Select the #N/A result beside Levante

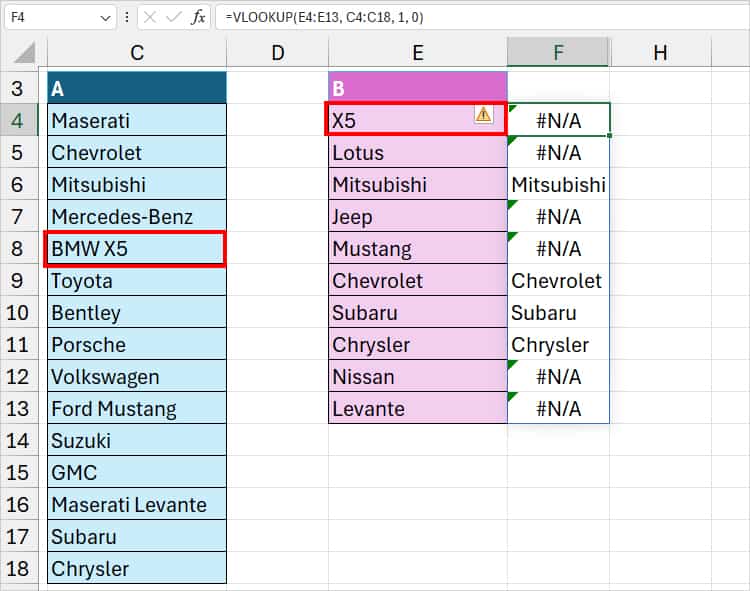558,408
